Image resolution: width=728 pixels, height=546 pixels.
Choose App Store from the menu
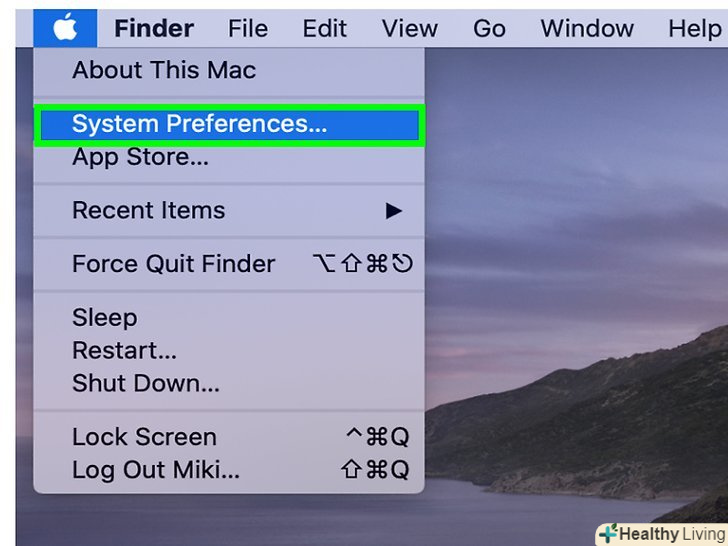point(140,157)
